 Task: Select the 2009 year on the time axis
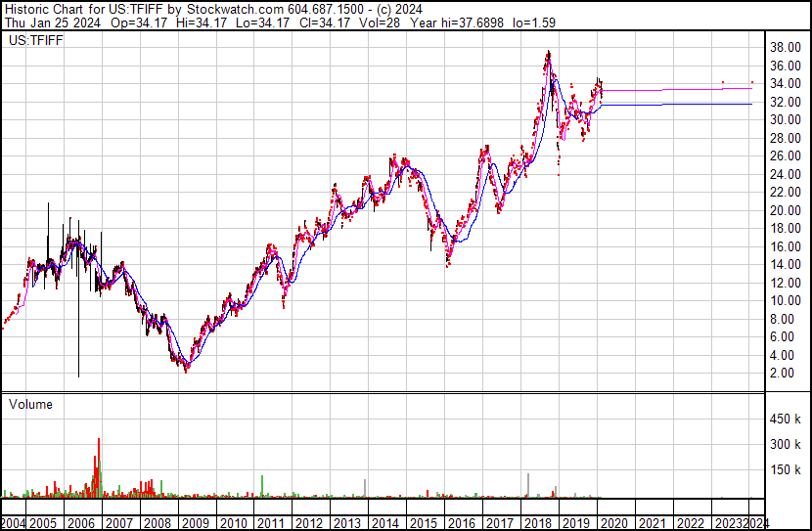click(194, 522)
